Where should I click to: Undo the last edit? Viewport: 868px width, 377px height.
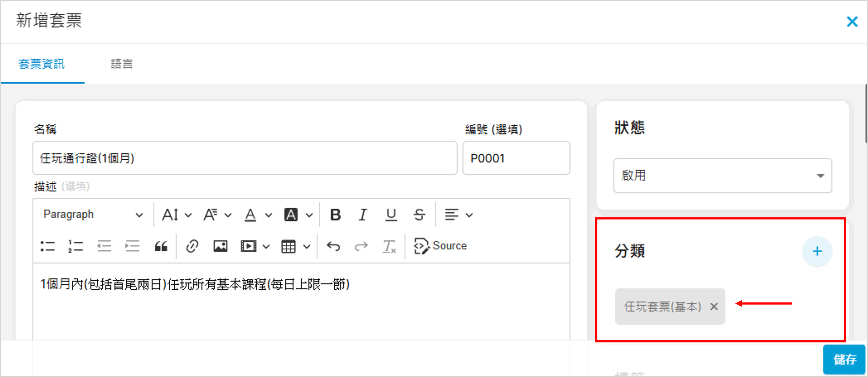pos(333,246)
